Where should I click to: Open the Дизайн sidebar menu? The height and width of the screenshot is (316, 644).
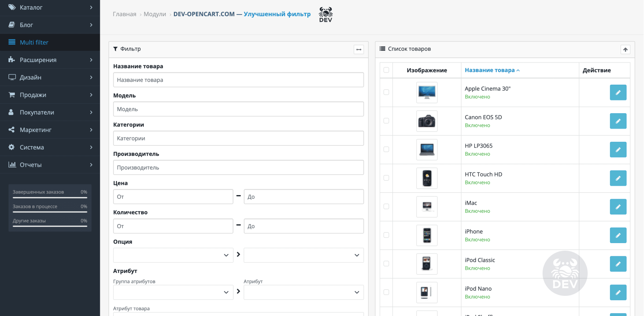pos(50,77)
